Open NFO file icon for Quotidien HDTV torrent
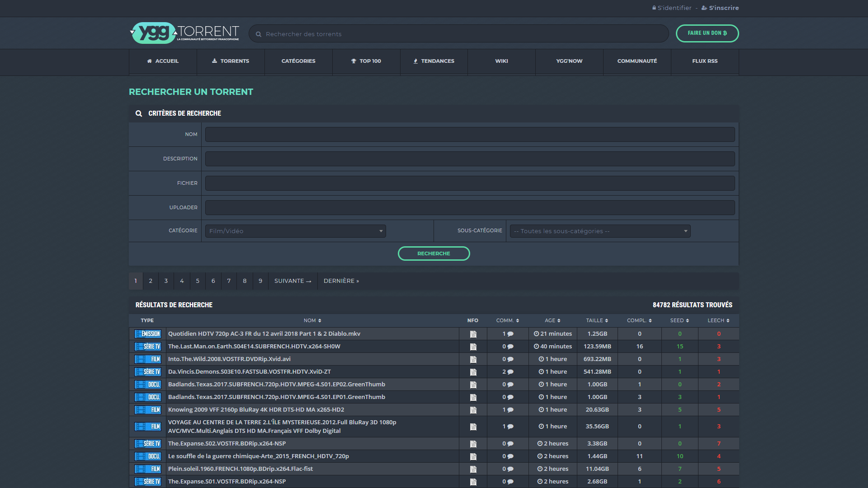This screenshot has width=868, height=488. (473, 334)
